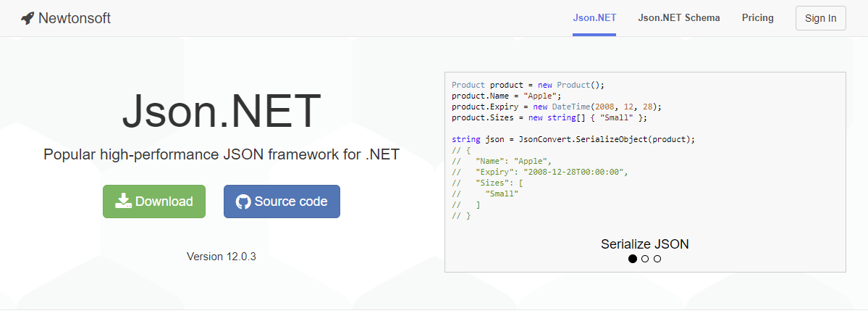This screenshot has height=324, width=868.
Task: Open the Source code label link
Action: tap(291, 202)
